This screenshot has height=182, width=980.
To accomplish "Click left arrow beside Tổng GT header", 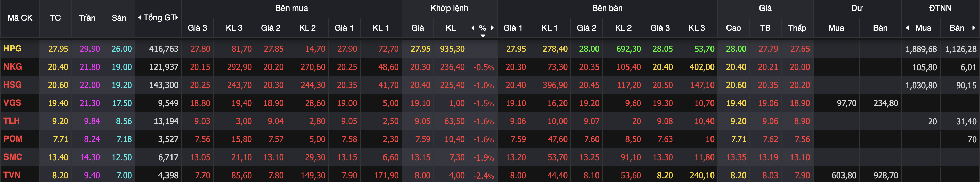I will click(140, 17).
